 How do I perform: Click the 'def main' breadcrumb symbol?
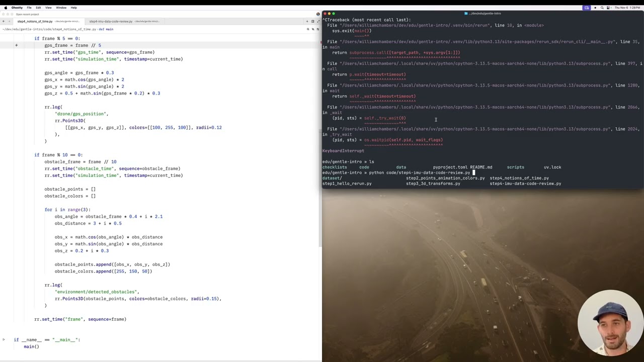point(106,29)
